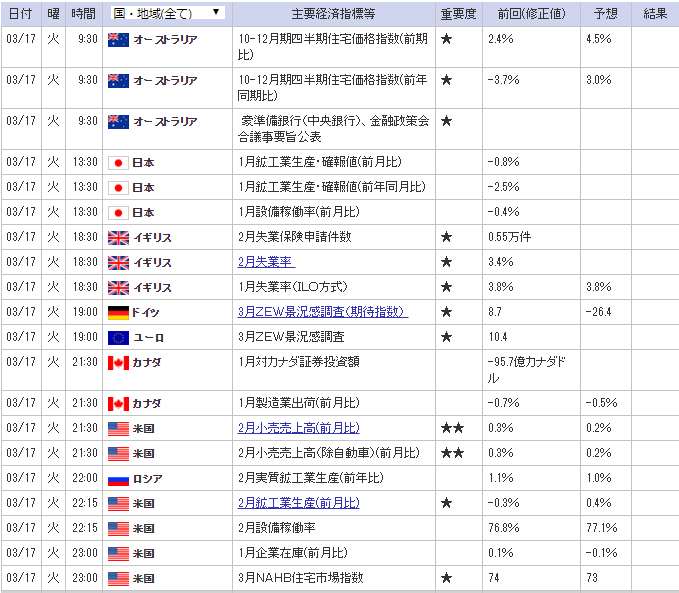Click the double-star importance in 2月小売売上高(前月比) row
679x593 pixels.
(x=453, y=428)
